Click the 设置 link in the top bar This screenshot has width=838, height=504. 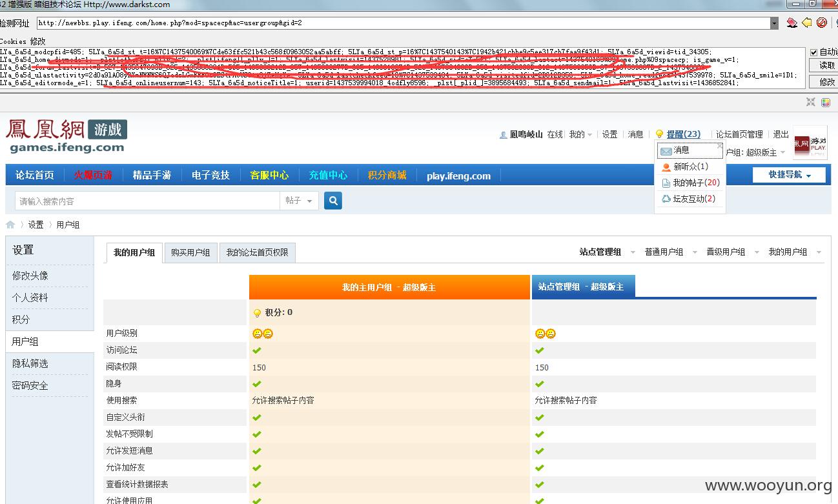pos(610,134)
